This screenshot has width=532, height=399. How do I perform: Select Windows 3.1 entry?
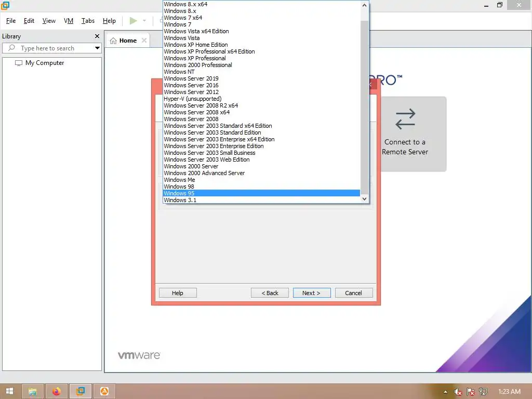(261, 200)
